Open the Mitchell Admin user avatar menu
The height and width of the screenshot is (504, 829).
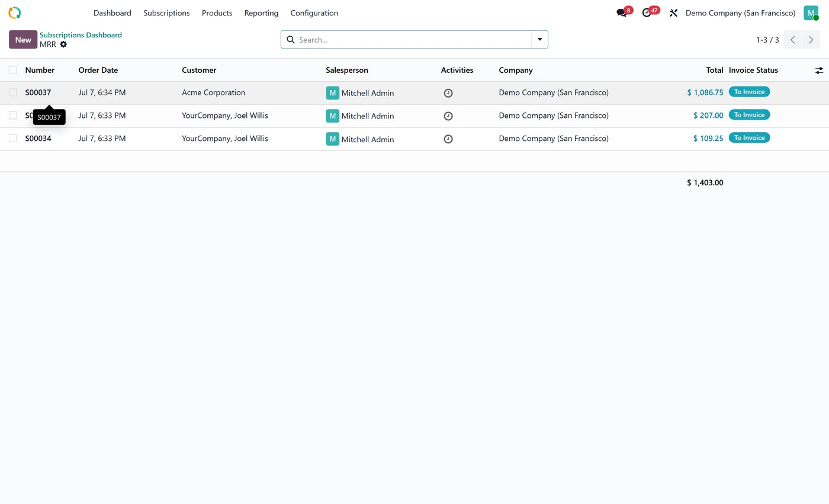coord(811,13)
